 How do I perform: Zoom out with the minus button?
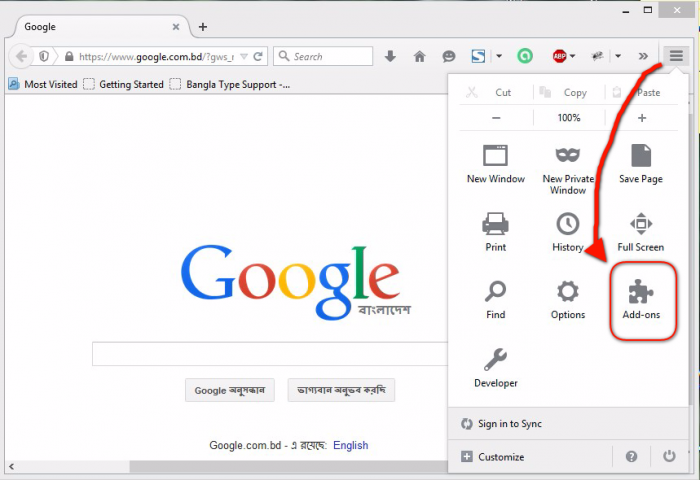tap(496, 118)
